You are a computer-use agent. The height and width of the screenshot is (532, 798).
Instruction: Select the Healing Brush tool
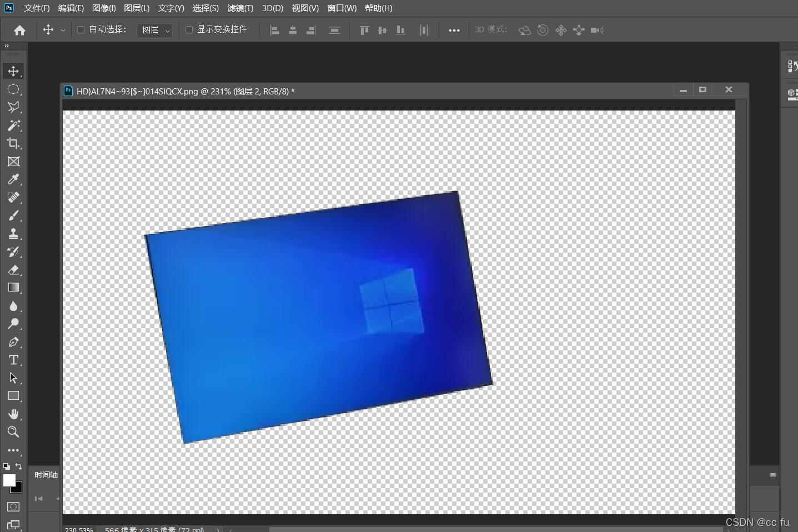coord(13,198)
